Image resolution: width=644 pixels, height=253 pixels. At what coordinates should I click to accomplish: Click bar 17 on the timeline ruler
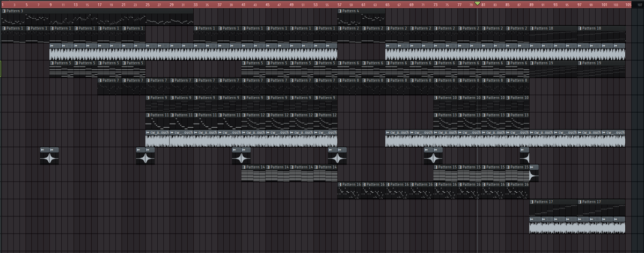[x=99, y=4]
